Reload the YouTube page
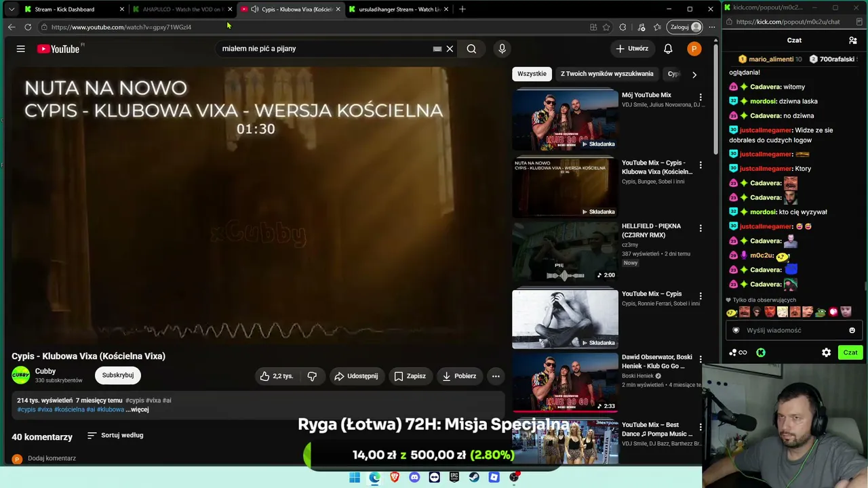The width and height of the screenshot is (868, 488). [28, 27]
